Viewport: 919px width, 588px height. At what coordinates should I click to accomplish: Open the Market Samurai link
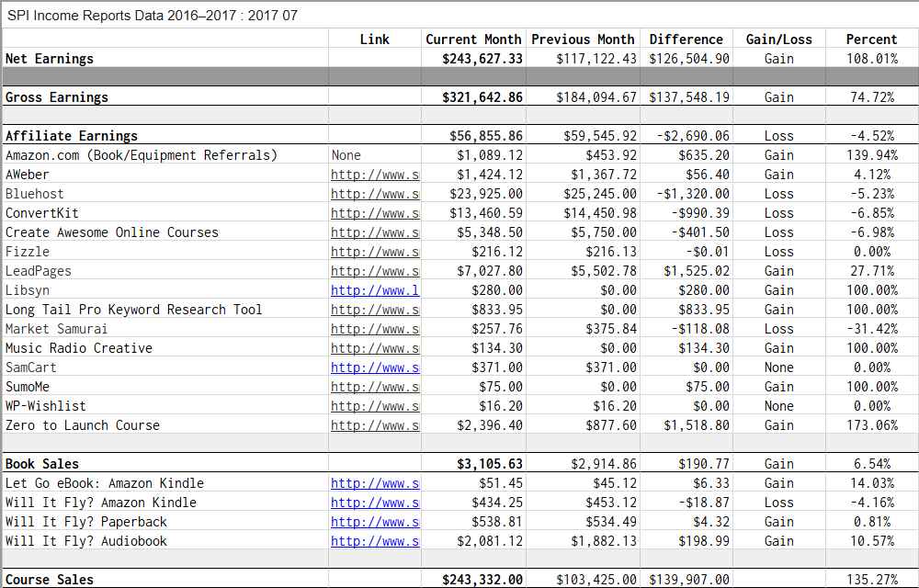click(x=375, y=329)
